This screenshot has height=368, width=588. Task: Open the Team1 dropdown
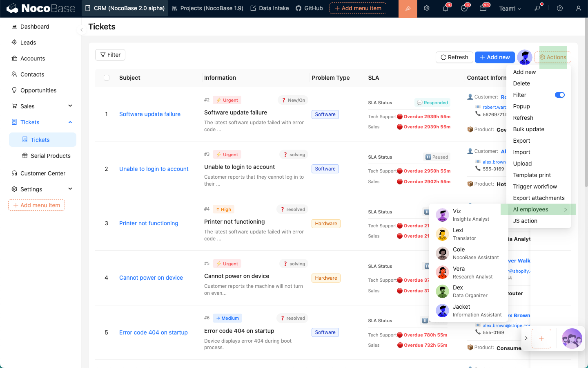click(x=510, y=9)
